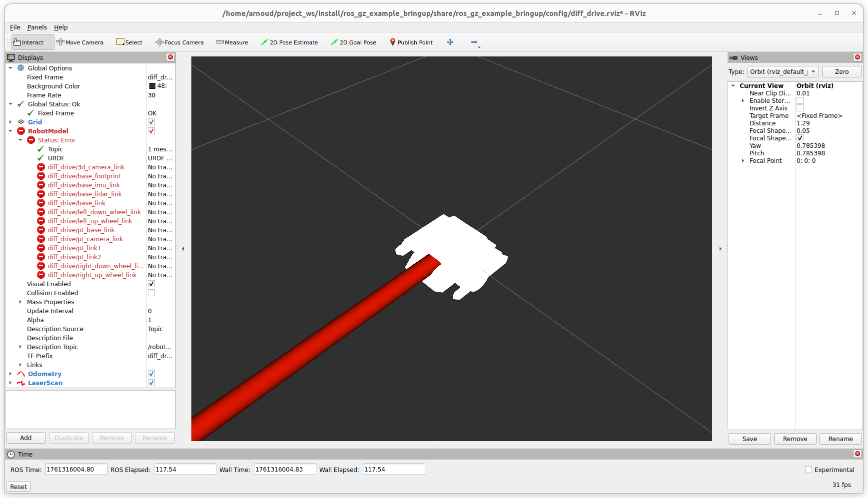Pick the Measure tool
This screenshot has width=868, height=498.
232,42
